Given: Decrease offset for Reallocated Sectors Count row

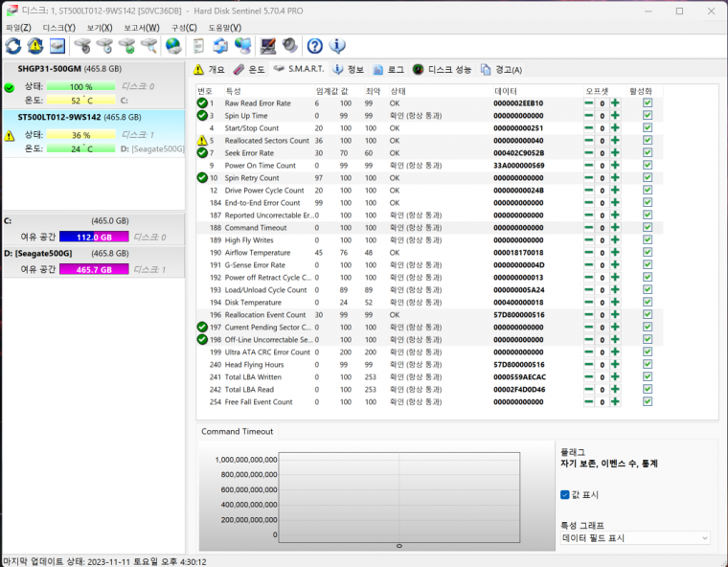Looking at the screenshot, I should click(x=589, y=140).
